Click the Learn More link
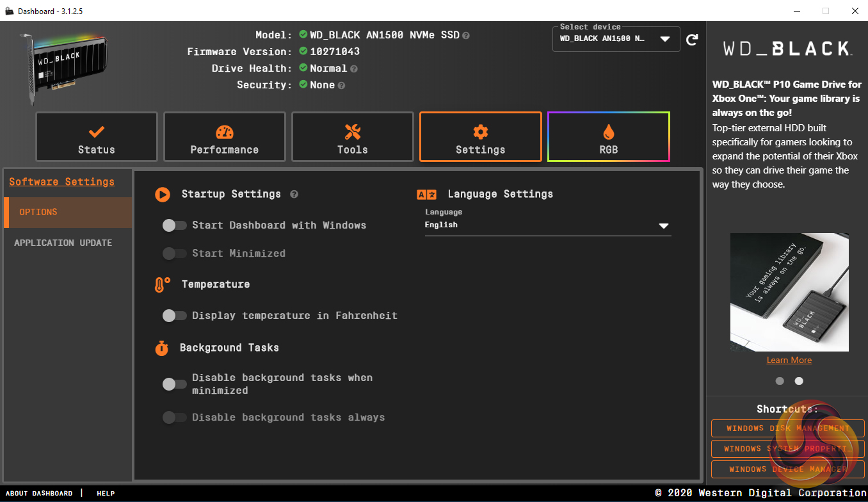 (x=789, y=360)
